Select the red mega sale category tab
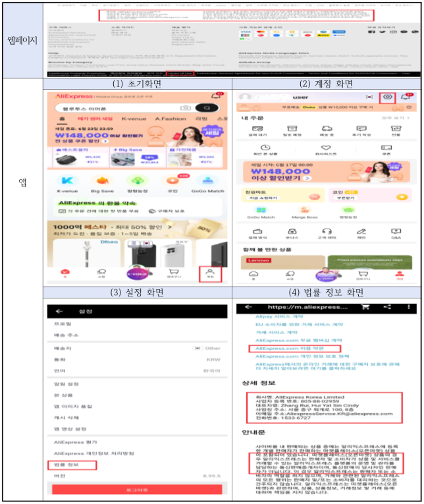Image resolution: width=424 pixels, height=504 pixels. pyautogui.click(x=95, y=119)
